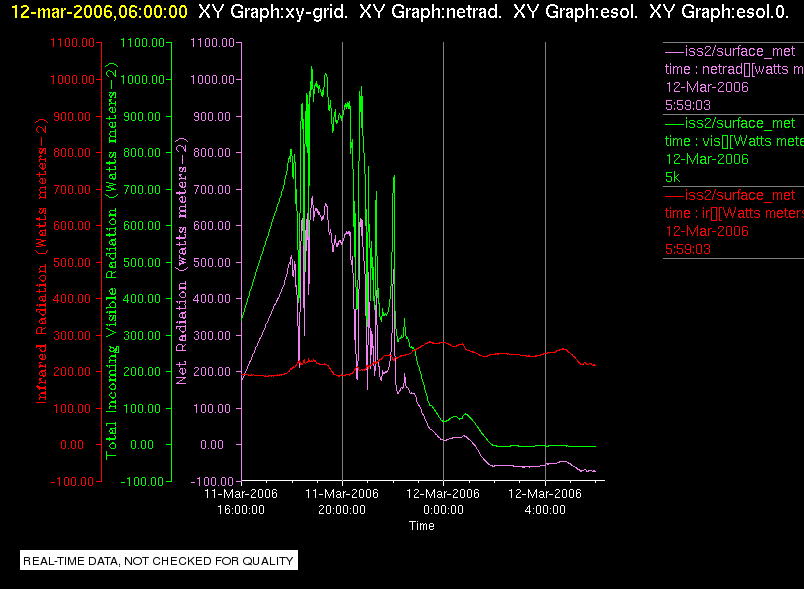Click the pink axis tick 200.00
Screen dimensions: 804x589
click(x=212, y=372)
